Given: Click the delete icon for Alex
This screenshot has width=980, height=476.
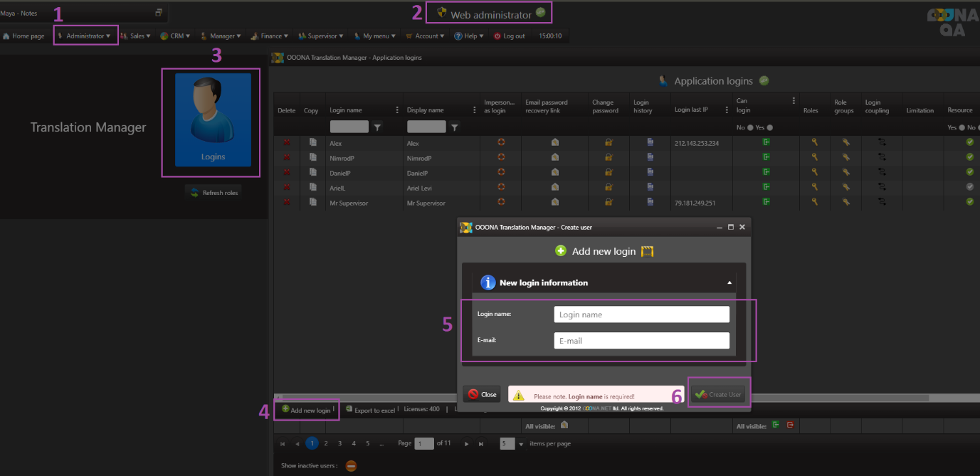Looking at the screenshot, I should pos(287,142).
